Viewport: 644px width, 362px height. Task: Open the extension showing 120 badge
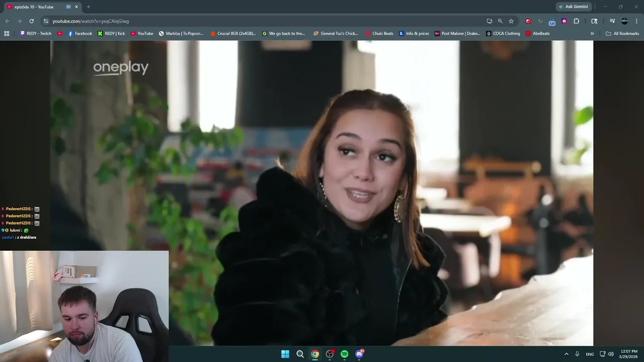552,22
